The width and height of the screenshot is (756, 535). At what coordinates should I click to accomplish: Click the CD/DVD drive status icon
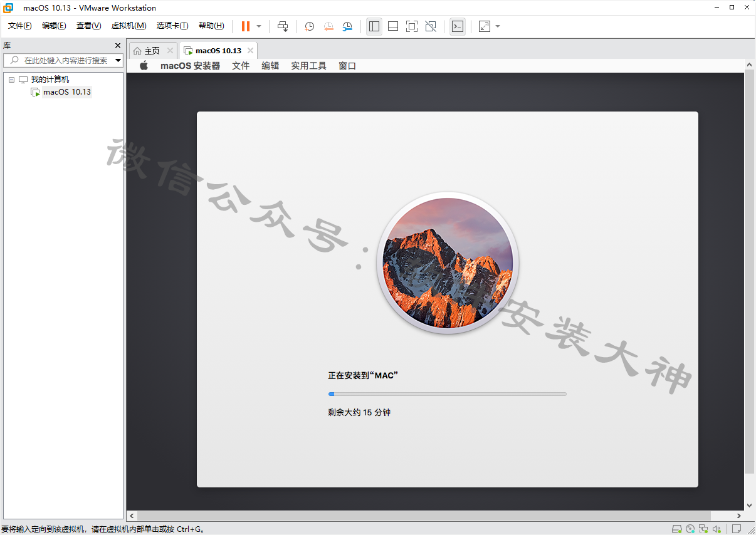click(x=690, y=529)
